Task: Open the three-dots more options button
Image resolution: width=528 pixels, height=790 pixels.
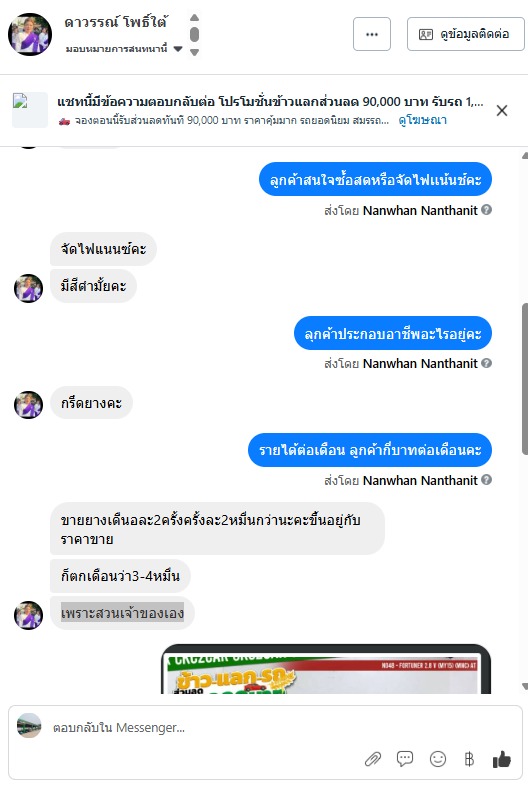Action: point(372,34)
